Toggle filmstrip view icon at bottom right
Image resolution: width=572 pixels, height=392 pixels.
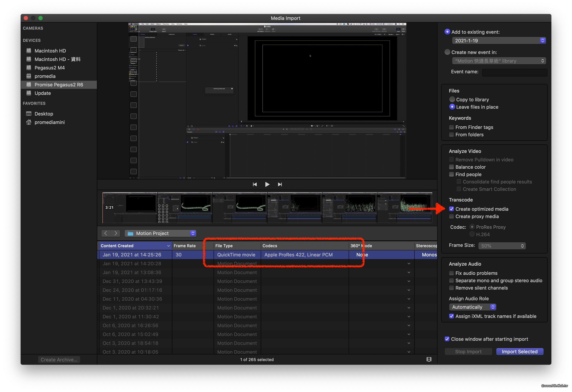(x=429, y=359)
